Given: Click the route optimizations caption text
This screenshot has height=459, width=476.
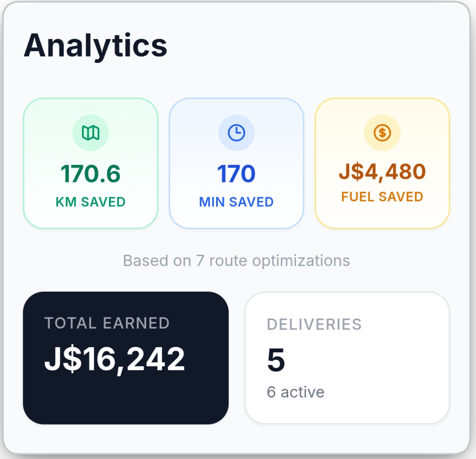Looking at the screenshot, I should click(x=236, y=261).
